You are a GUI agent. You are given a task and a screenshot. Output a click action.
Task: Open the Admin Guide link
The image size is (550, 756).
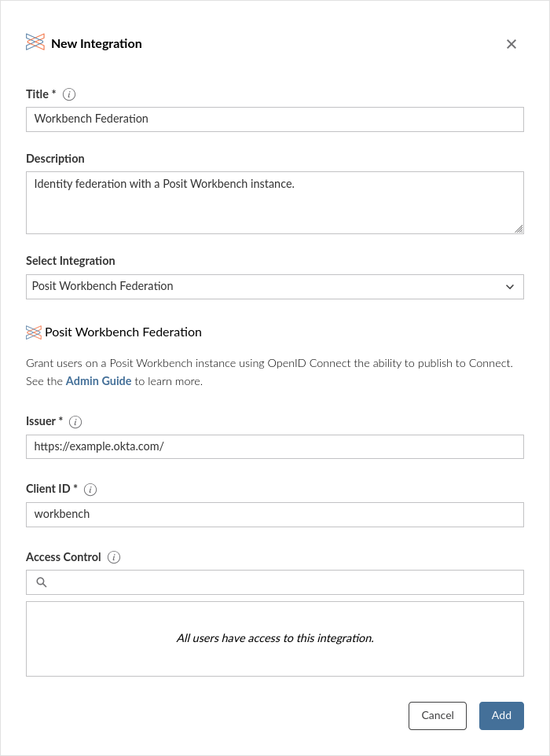(x=98, y=380)
